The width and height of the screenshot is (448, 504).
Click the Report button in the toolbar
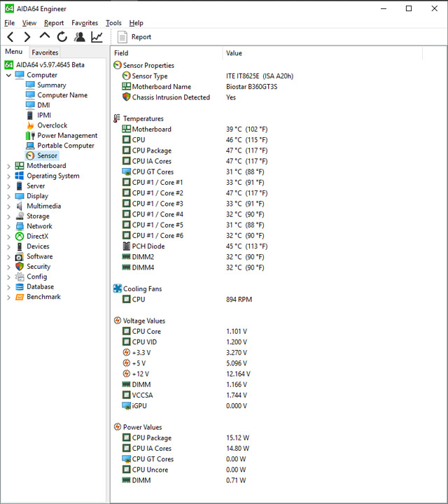134,37
